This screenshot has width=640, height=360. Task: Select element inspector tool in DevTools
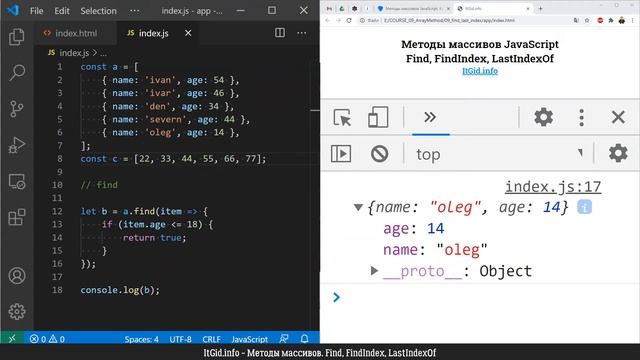click(x=342, y=118)
